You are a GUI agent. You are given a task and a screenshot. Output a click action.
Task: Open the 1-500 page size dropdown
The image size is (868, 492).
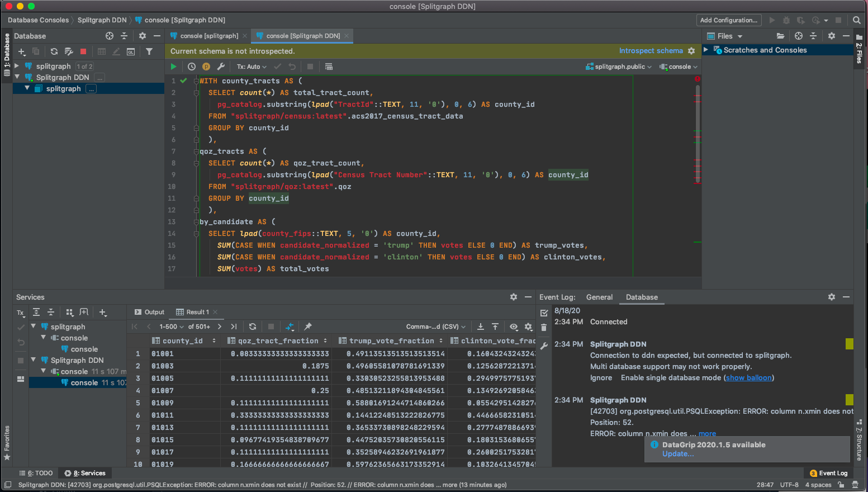pyautogui.click(x=172, y=327)
